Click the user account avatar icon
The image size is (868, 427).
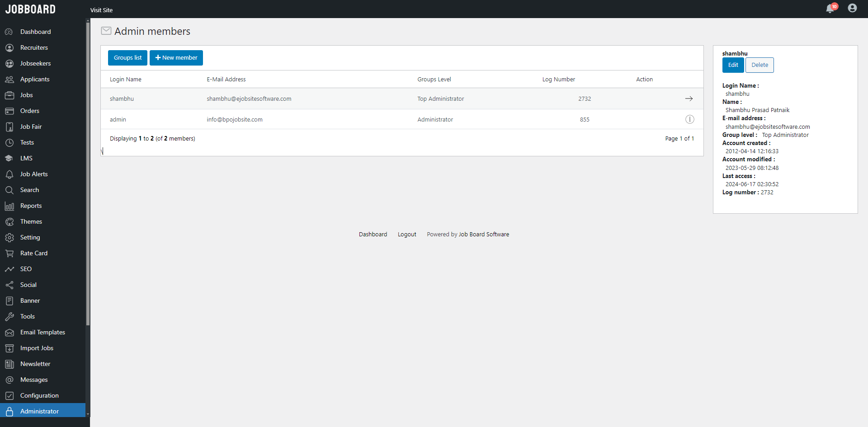click(x=853, y=8)
